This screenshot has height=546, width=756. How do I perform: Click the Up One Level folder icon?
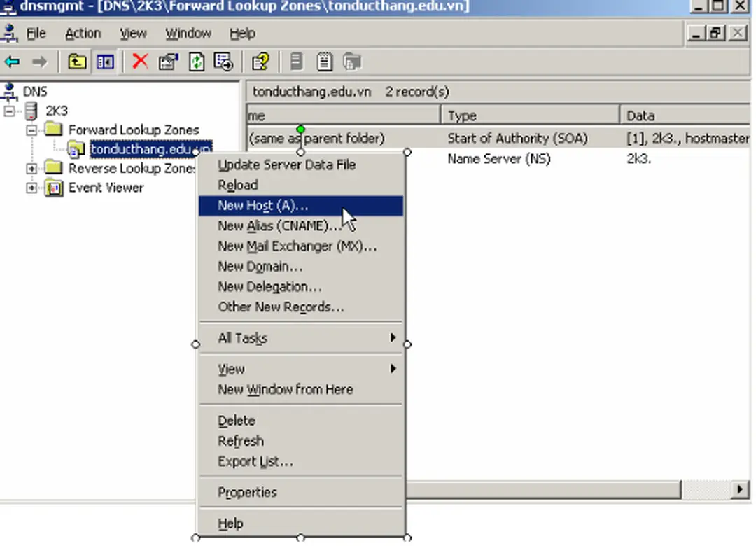click(76, 62)
